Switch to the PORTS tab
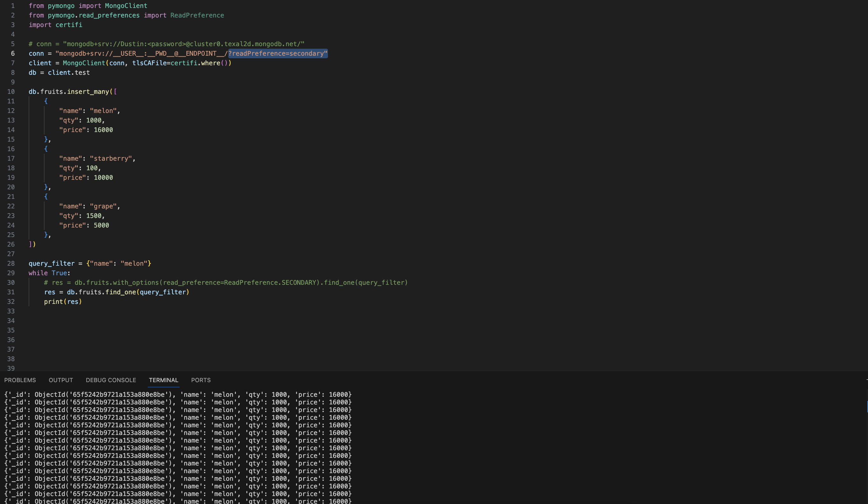Viewport: 868px width, 504px height. point(201,380)
